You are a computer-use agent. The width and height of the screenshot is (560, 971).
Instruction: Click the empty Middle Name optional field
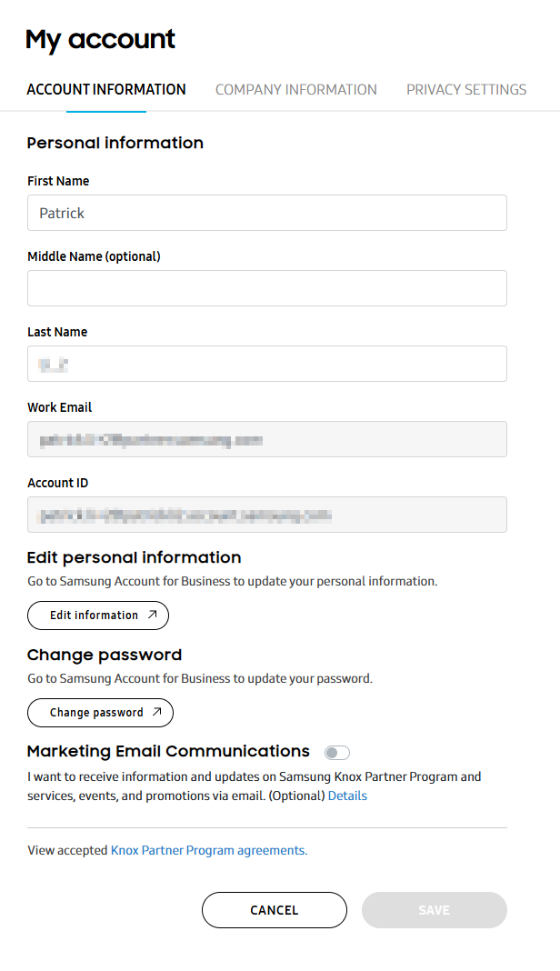click(x=266, y=288)
